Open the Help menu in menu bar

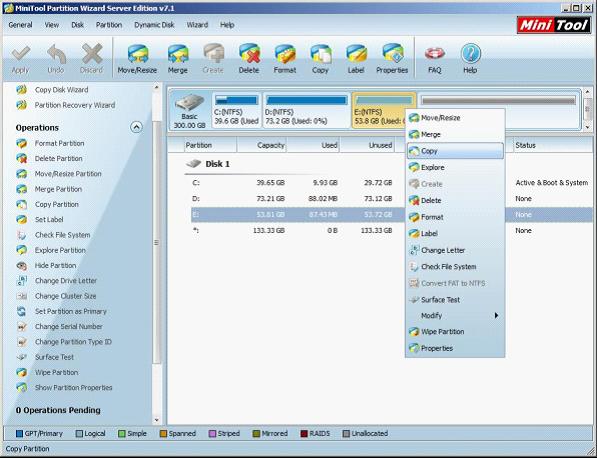(227, 25)
